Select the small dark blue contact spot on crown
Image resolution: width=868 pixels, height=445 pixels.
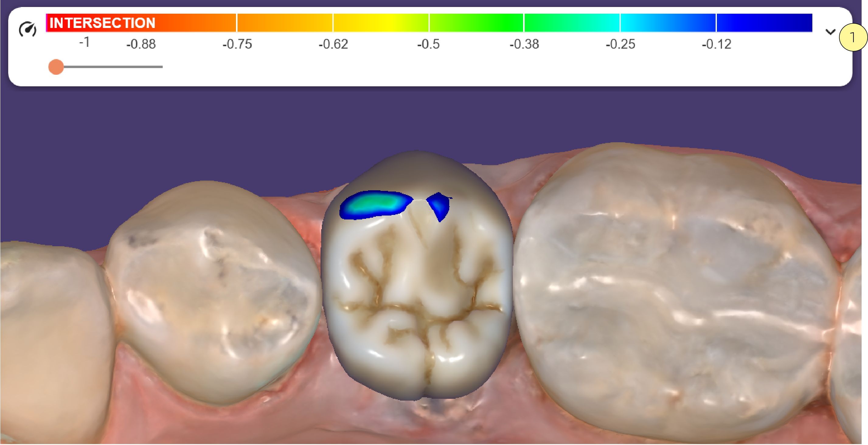439,205
